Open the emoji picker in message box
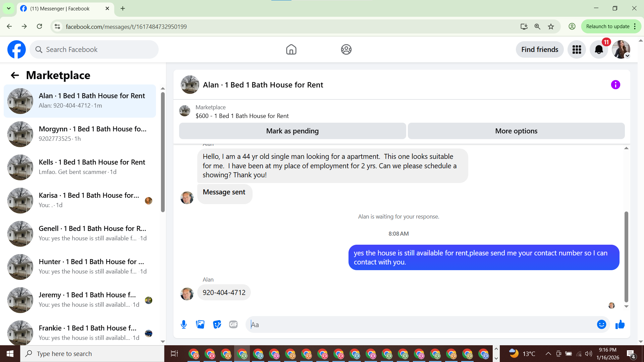 coord(601,324)
